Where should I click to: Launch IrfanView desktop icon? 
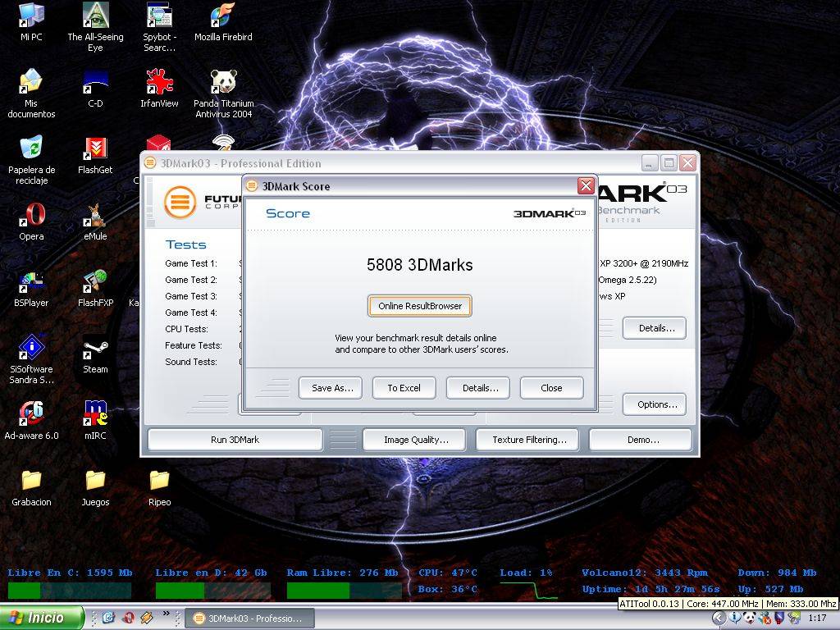click(x=159, y=88)
